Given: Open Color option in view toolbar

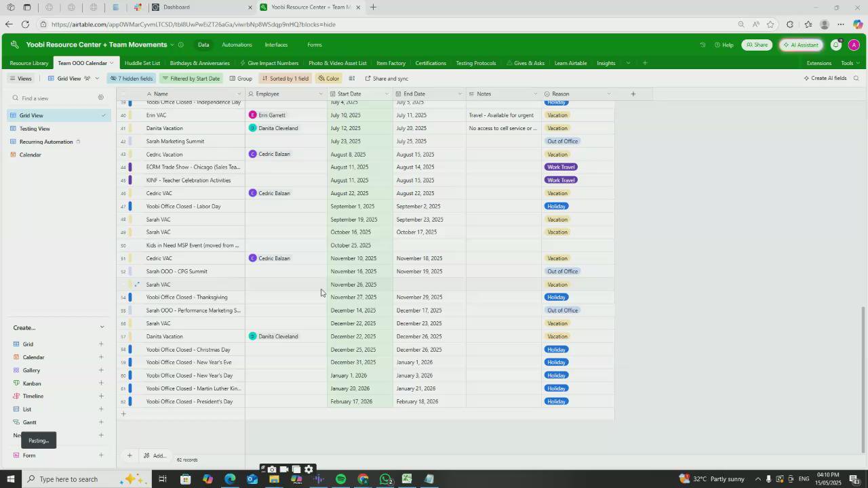Looking at the screenshot, I should (x=328, y=79).
